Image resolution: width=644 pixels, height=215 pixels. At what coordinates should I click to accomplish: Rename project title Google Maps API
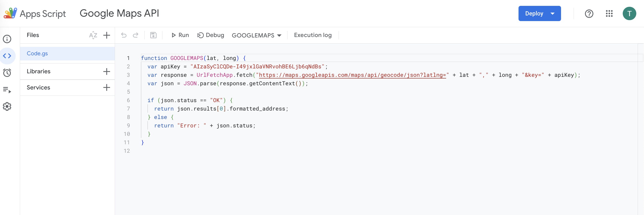(x=119, y=14)
